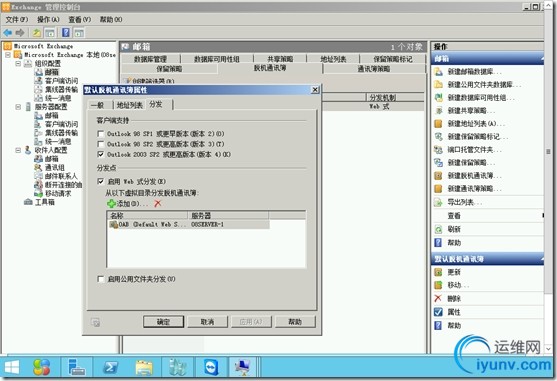Viewport: 557px width, 381px height.
Task: Expand 查看 submenu arrow in actions pane
Action: 542,216
